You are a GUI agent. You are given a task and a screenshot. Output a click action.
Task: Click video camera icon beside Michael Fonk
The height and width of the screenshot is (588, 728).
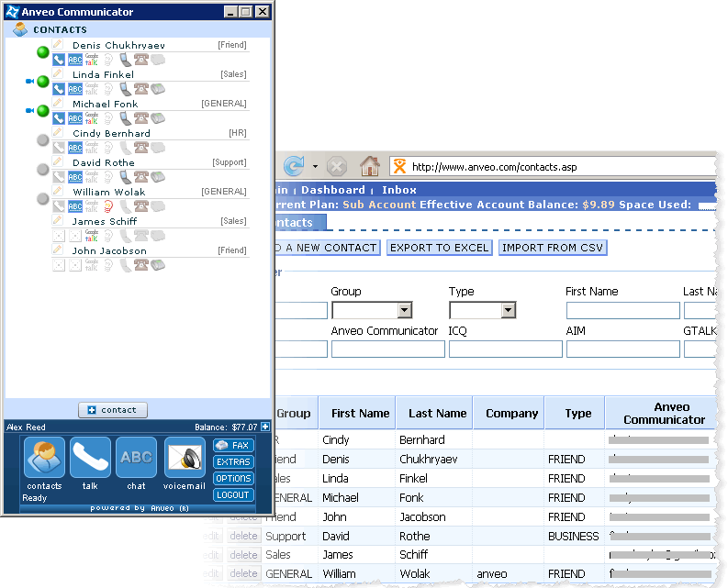tap(29, 110)
